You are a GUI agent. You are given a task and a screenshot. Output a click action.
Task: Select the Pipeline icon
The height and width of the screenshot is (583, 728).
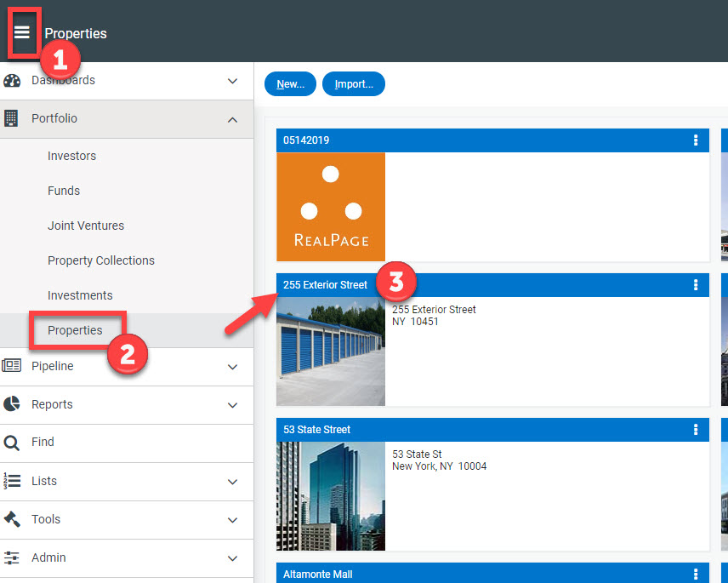12,366
